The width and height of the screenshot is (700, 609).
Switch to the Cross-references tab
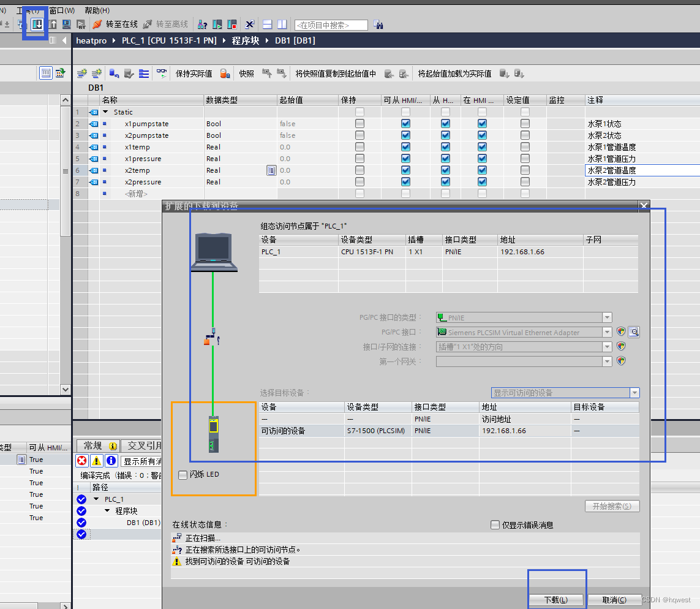pos(142,445)
